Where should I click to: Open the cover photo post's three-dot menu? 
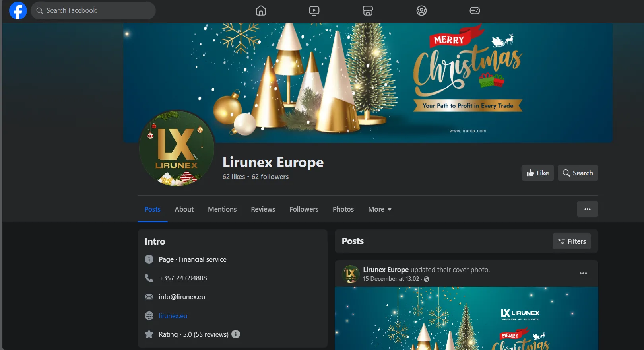tap(583, 273)
